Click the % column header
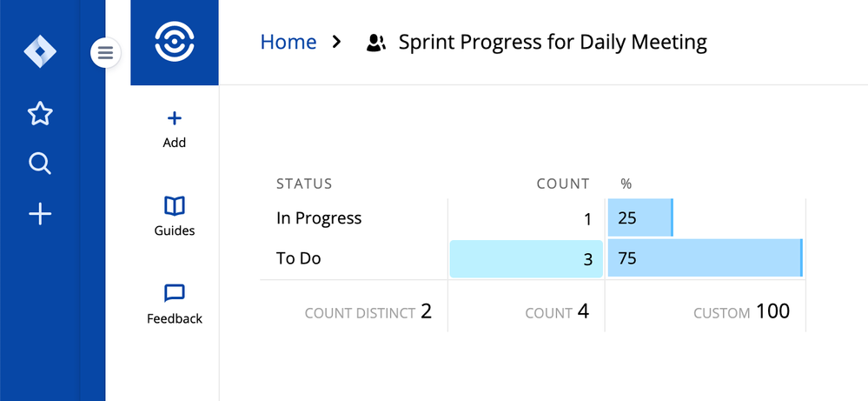 pos(626,184)
